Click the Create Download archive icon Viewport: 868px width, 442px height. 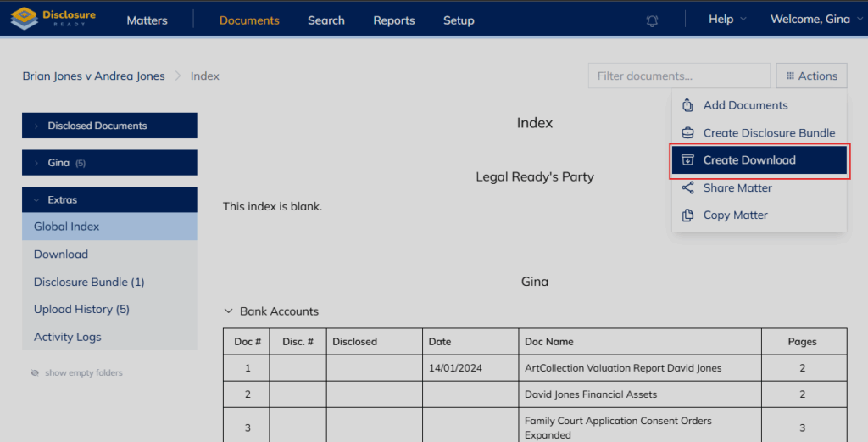point(688,160)
